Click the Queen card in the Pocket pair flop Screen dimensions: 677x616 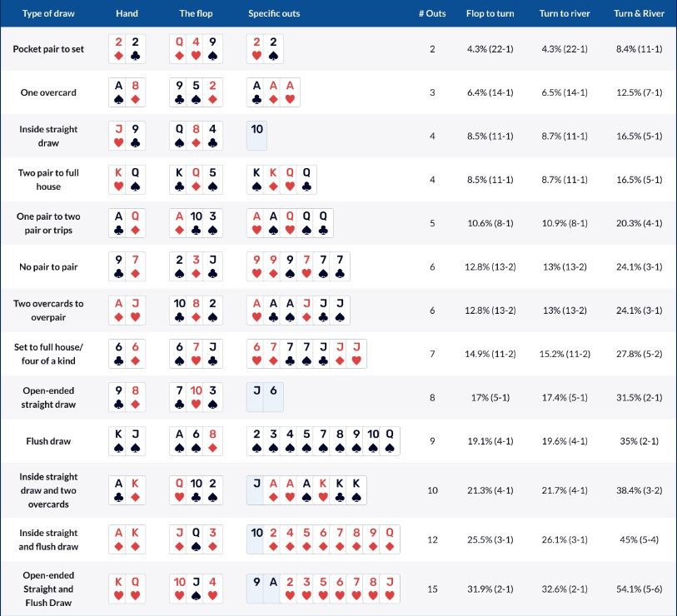coord(179,49)
